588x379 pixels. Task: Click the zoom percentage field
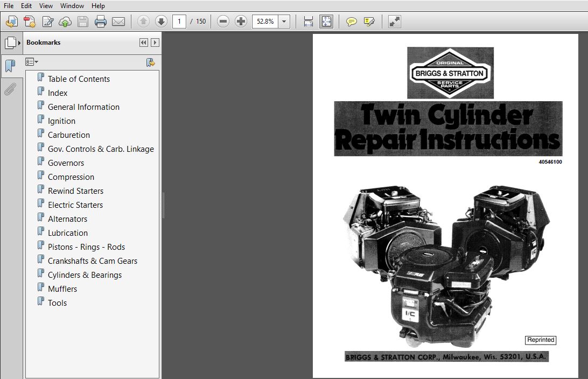tap(265, 22)
